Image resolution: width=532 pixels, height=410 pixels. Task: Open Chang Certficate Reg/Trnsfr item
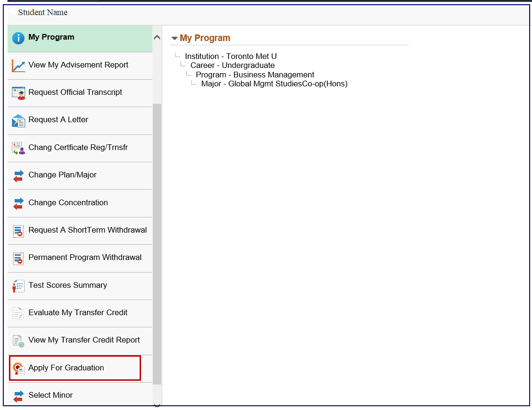pyautogui.click(x=78, y=148)
